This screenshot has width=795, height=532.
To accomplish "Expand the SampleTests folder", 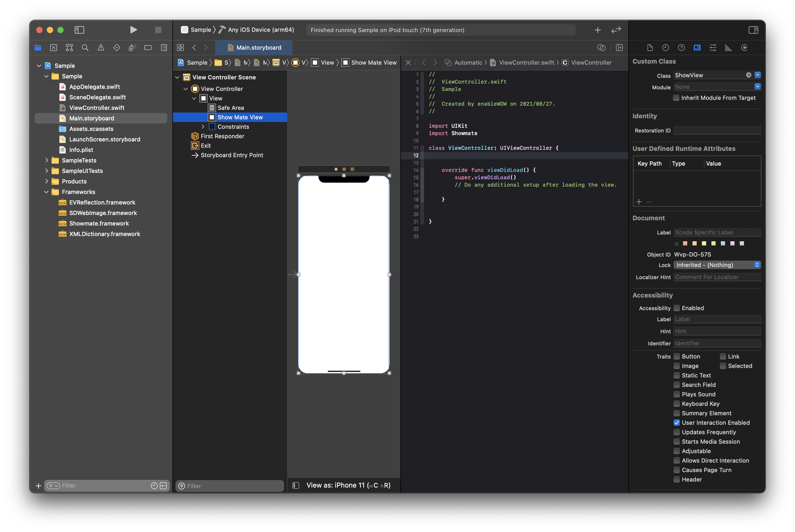I will click(x=47, y=160).
